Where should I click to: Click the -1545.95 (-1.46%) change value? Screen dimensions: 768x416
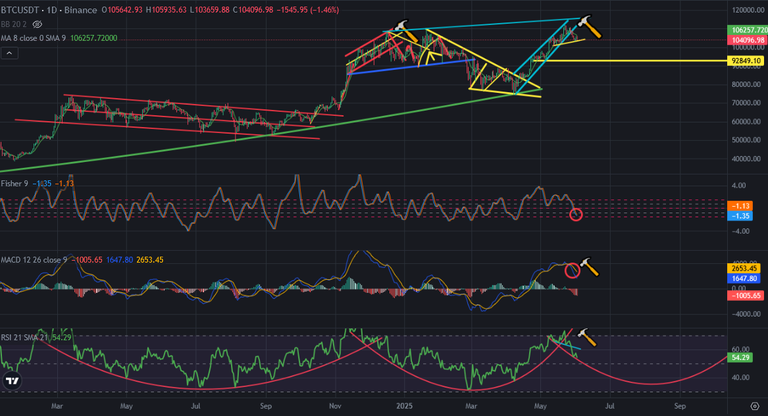308,10
